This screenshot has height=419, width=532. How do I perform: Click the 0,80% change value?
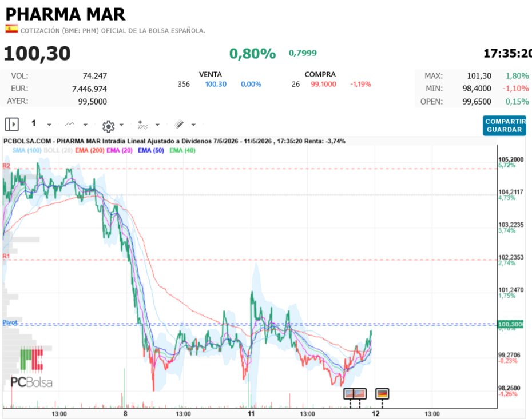[252, 54]
